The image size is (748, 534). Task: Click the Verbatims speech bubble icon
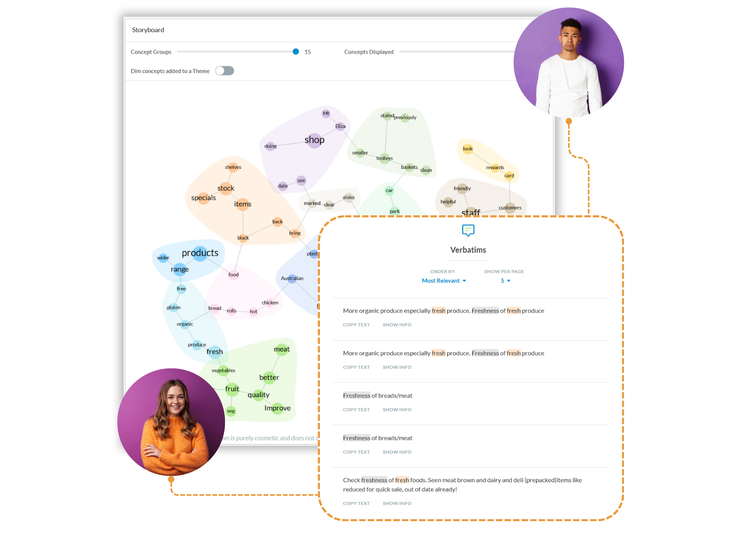[x=468, y=230]
